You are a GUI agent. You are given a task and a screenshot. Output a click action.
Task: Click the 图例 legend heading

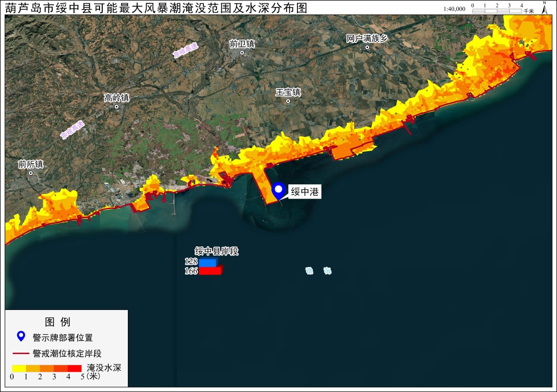pos(58,322)
